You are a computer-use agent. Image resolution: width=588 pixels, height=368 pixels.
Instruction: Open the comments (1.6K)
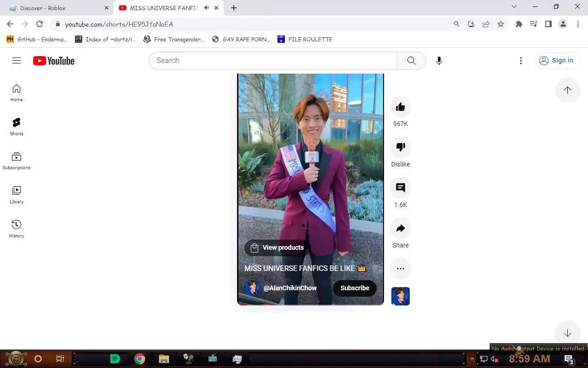(401, 188)
